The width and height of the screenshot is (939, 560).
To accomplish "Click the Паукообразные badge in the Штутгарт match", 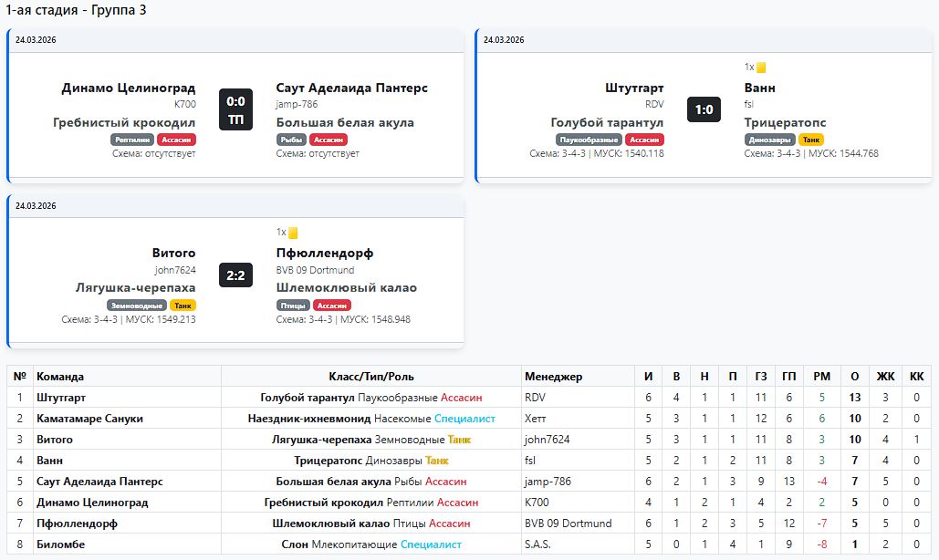I will [x=589, y=140].
